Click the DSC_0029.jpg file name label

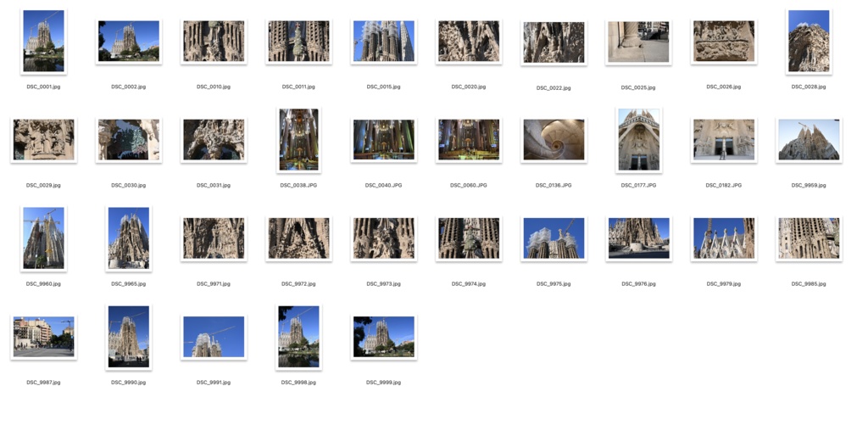coord(44,186)
